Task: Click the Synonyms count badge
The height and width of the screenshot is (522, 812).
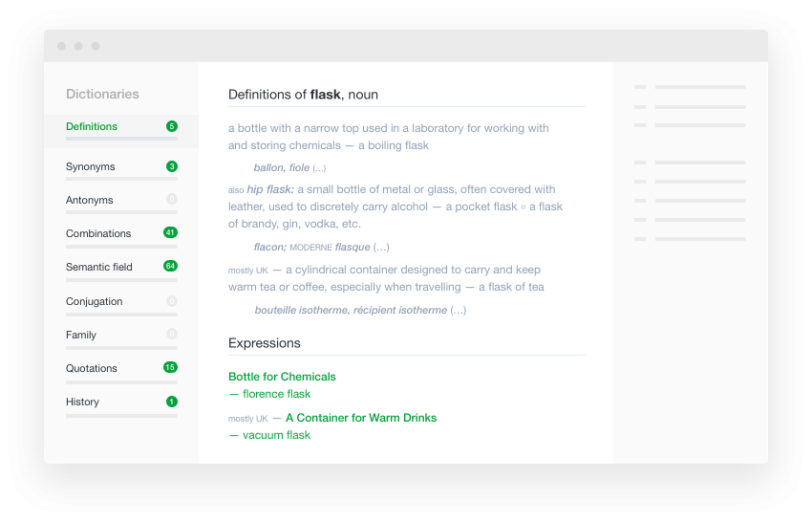Action: 171,166
